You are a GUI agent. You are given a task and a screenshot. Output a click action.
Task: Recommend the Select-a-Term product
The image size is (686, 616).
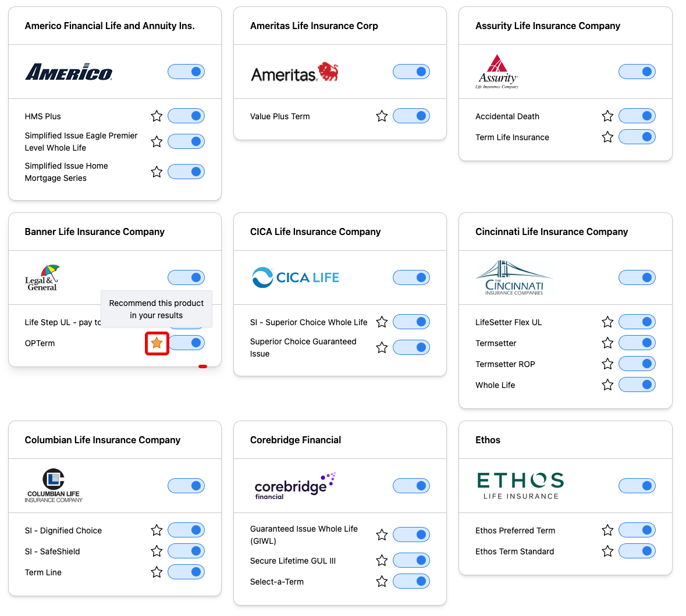382,582
